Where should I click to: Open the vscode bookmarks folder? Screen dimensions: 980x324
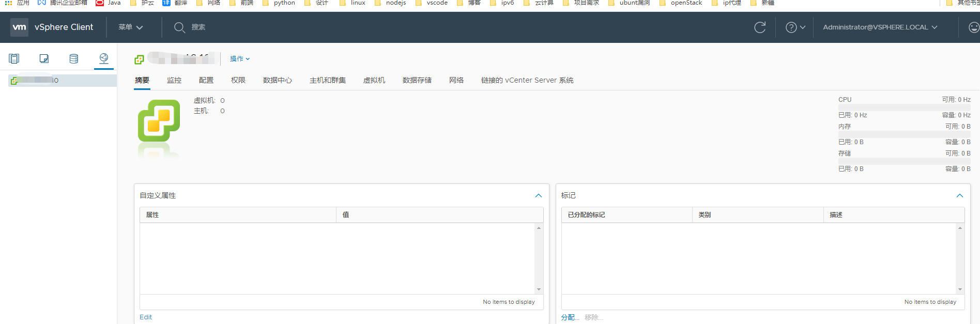[x=432, y=3]
